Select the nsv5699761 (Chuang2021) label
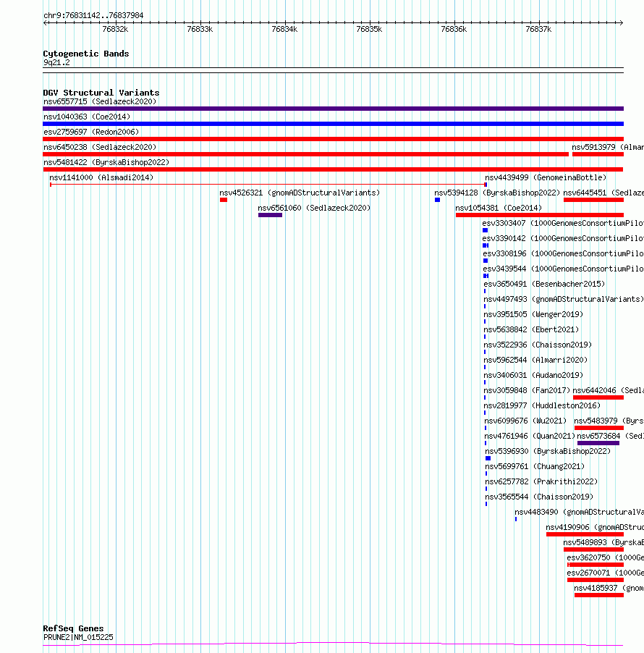 [x=535, y=466]
